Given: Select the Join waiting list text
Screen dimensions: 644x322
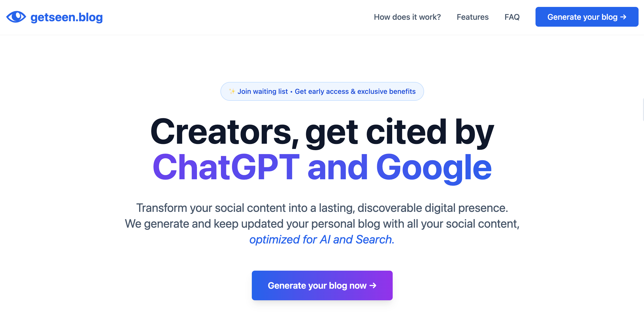Looking at the screenshot, I should click(262, 91).
